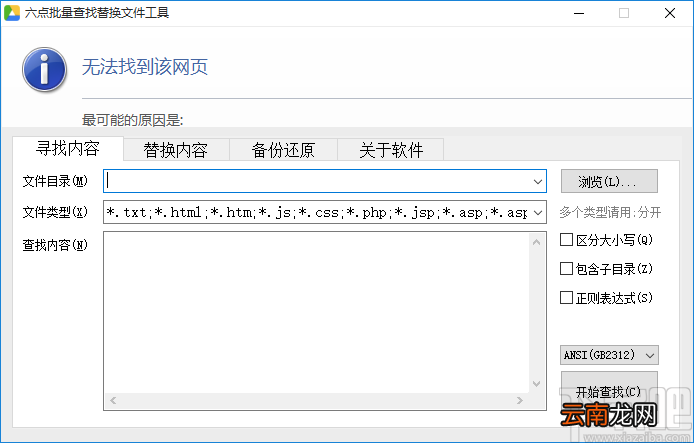Click the 多个类型请用;分开 hint text
694x443 pixels.
[x=610, y=212]
